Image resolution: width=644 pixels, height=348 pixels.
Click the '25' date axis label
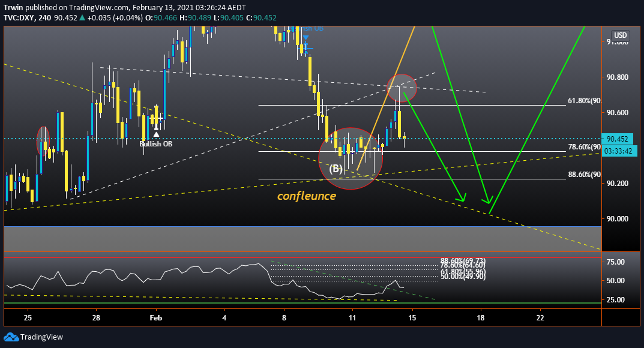[28, 317]
